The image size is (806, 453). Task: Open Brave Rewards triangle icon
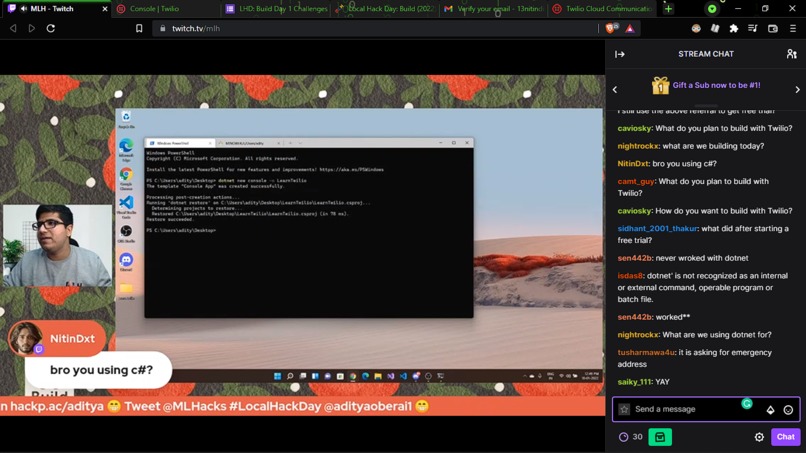[630, 29]
